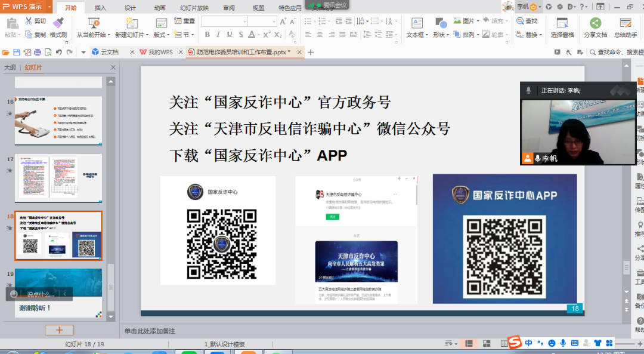
Task: Click the Cut (剪切) scissors icon
Action: [29, 21]
